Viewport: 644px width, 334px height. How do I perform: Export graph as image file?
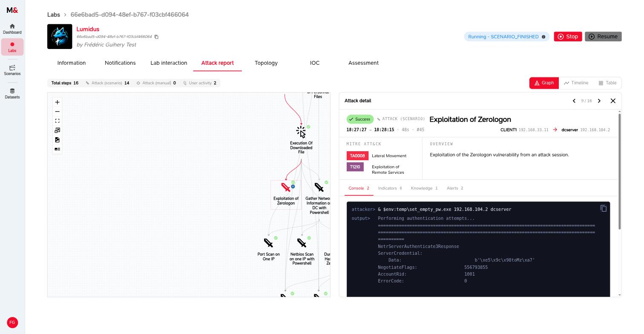(57, 140)
